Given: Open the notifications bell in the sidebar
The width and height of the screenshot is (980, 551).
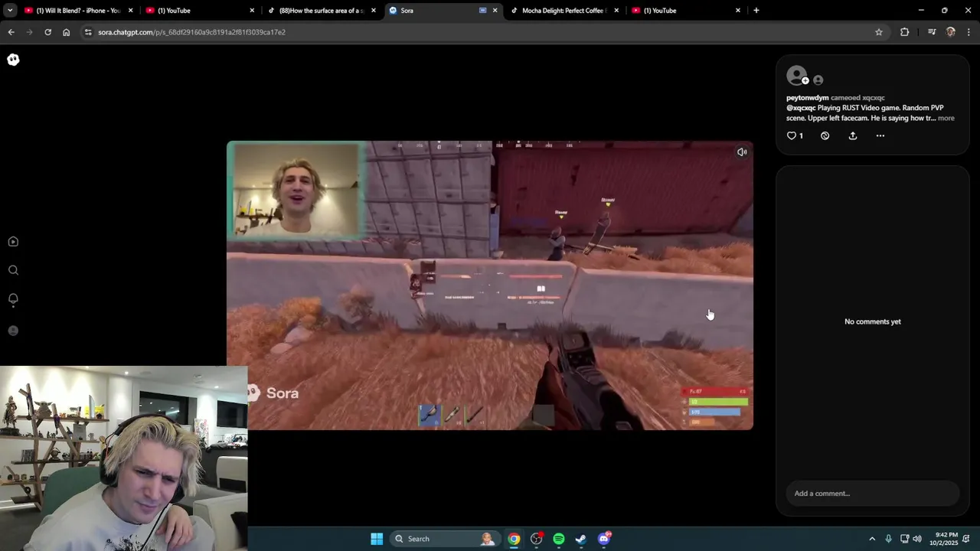Looking at the screenshot, I should point(13,299).
